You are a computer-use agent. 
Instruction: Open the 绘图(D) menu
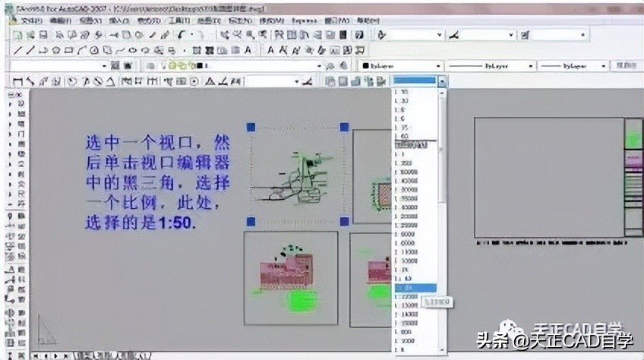209,21
